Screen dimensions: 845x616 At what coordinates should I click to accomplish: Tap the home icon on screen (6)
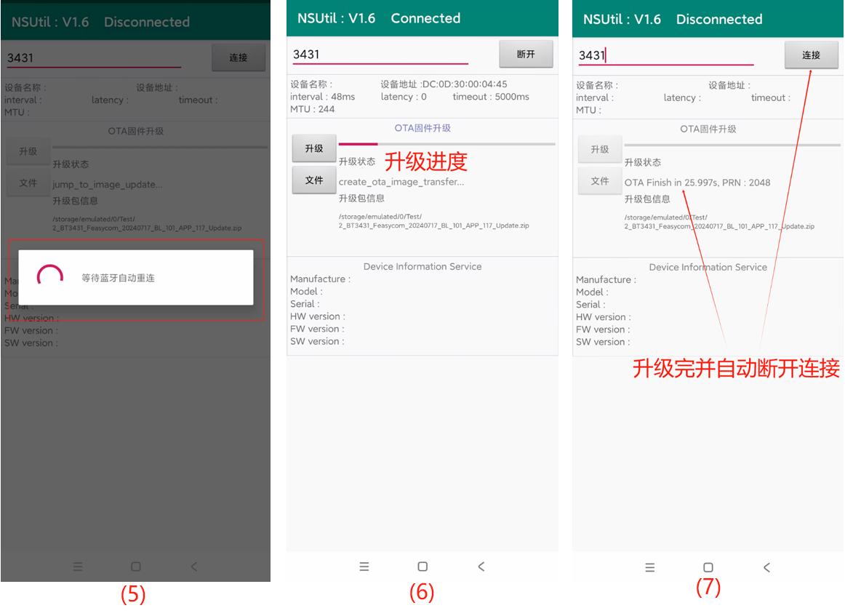(422, 567)
